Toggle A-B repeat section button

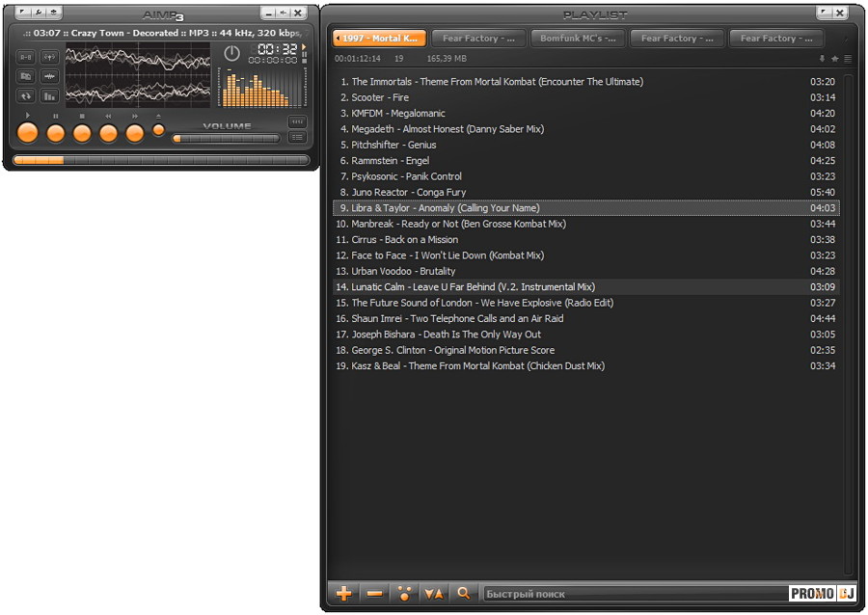(26, 57)
